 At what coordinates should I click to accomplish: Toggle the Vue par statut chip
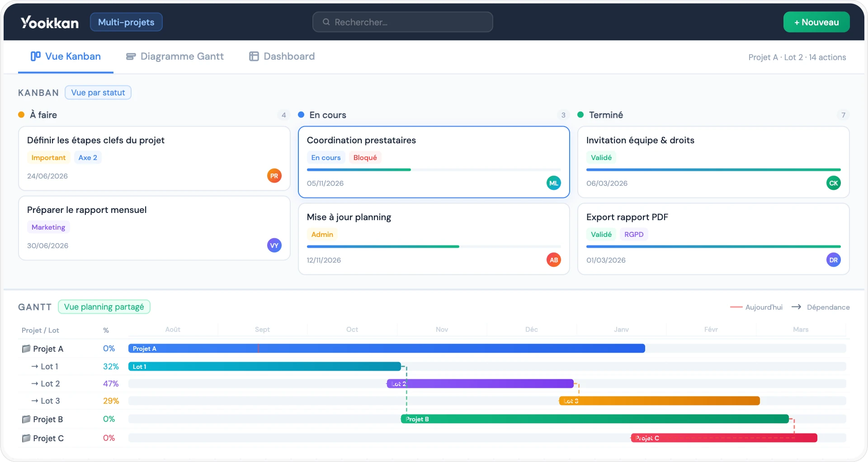coord(98,93)
